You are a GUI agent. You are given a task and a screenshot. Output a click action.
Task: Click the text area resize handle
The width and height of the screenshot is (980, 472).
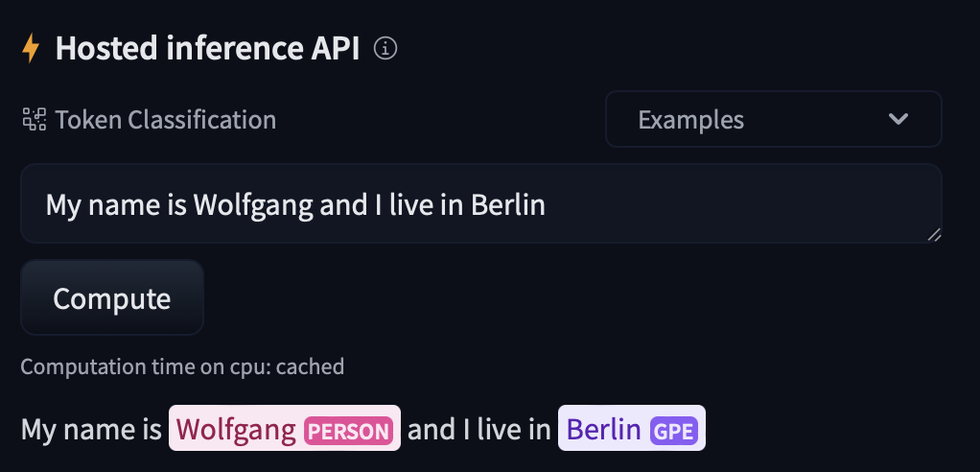(934, 235)
